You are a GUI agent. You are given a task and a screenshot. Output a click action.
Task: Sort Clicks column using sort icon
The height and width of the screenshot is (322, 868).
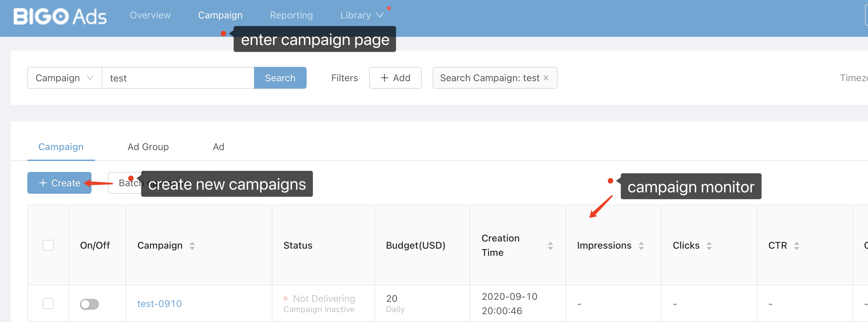click(709, 246)
